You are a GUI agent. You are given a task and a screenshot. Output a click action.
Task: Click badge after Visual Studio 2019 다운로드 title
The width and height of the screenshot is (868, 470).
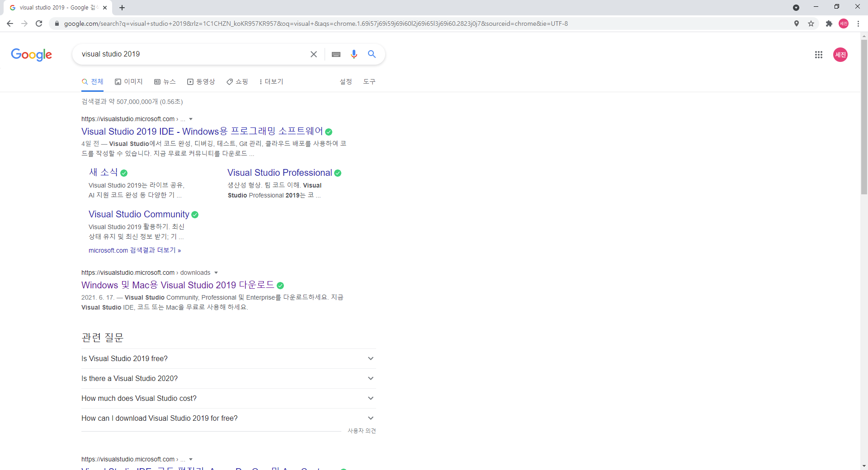point(280,286)
